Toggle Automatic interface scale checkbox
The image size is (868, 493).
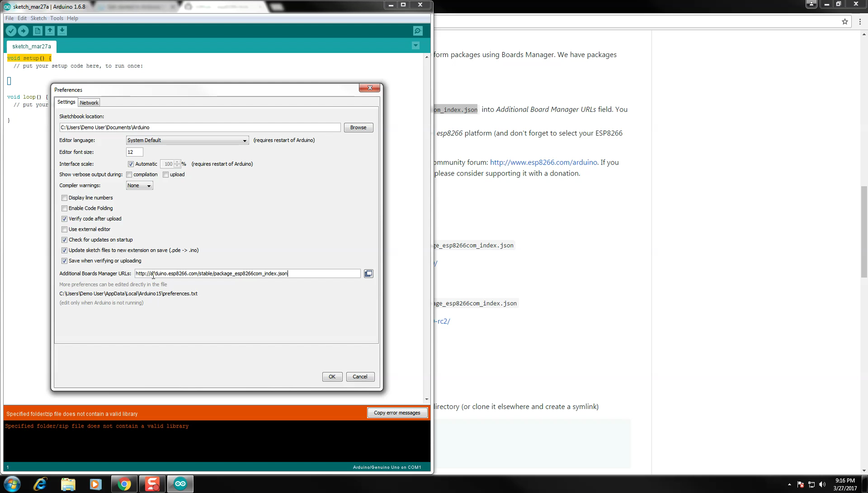[131, 164]
